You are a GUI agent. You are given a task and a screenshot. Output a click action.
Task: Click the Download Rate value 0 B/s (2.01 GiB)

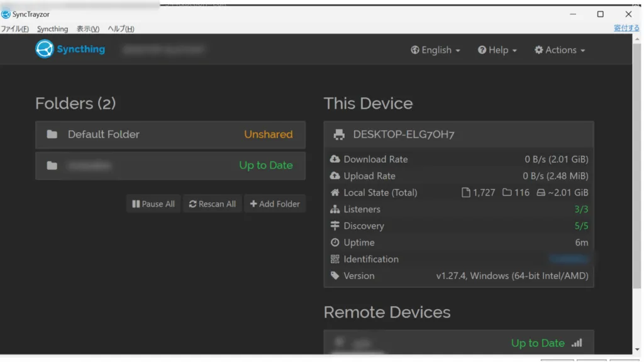click(x=556, y=159)
